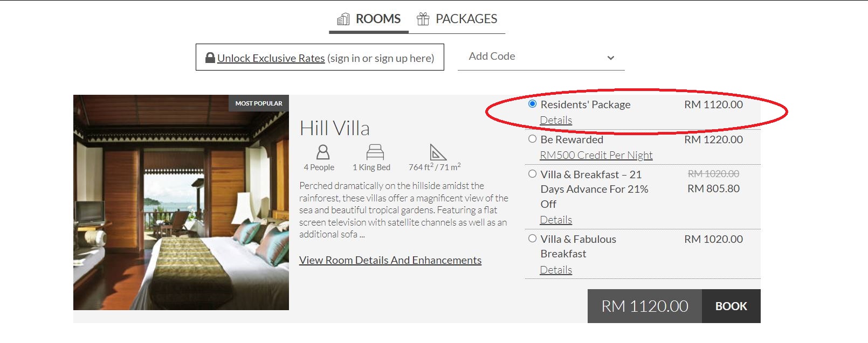The width and height of the screenshot is (868, 343).
Task: Click the Packages gift box icon
Action: (x=423, y=19)
